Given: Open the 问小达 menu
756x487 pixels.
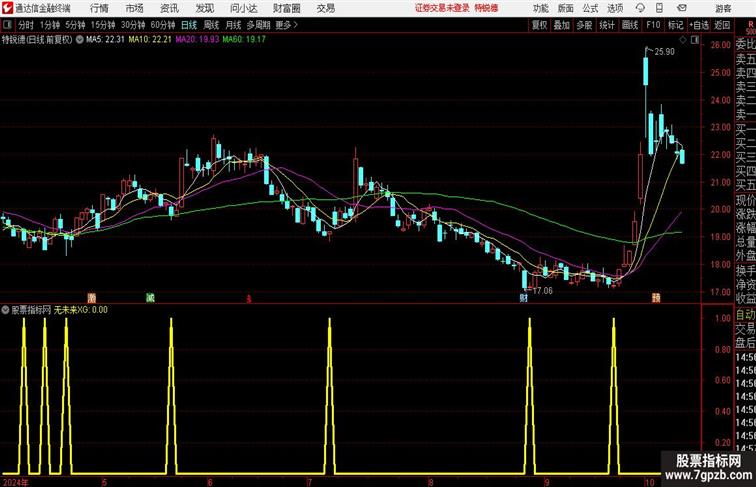Looking at the screenshot, I should (x=243, y=8).
